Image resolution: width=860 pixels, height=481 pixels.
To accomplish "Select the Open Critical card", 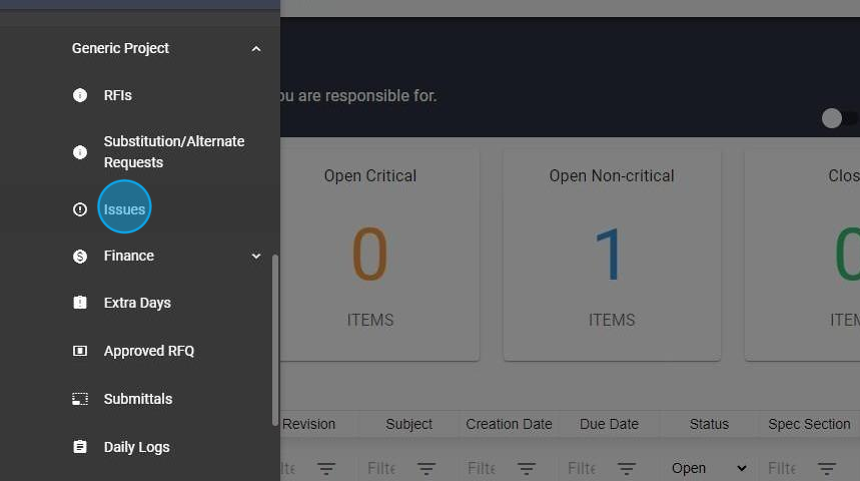I will [x=380, y=255].
